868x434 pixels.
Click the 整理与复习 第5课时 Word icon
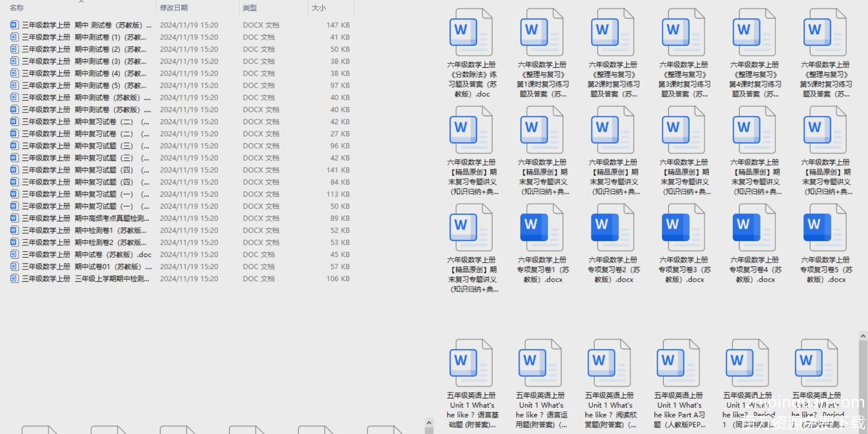click(825, 33)
